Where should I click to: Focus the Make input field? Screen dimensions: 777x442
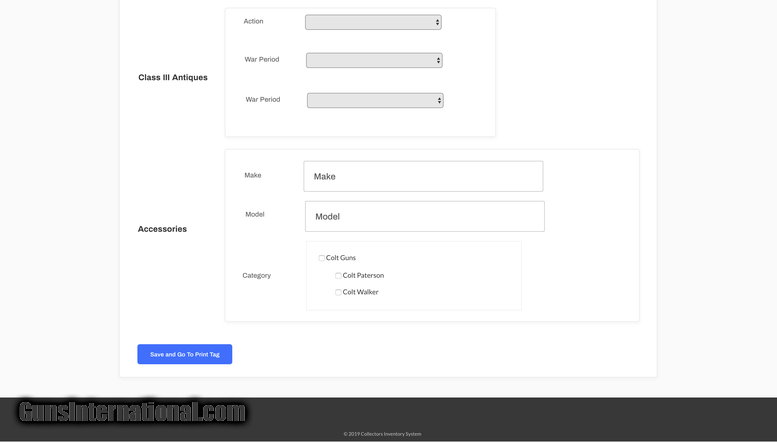(x=423, y=176)
